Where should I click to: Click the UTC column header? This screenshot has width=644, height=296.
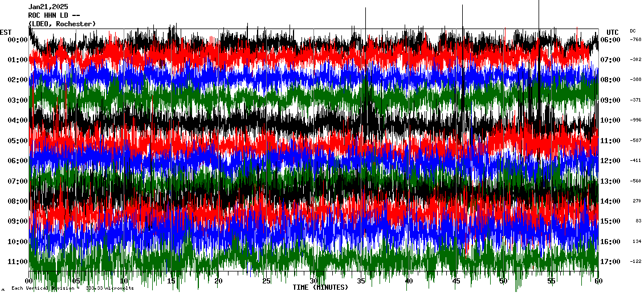click(613, 32)
